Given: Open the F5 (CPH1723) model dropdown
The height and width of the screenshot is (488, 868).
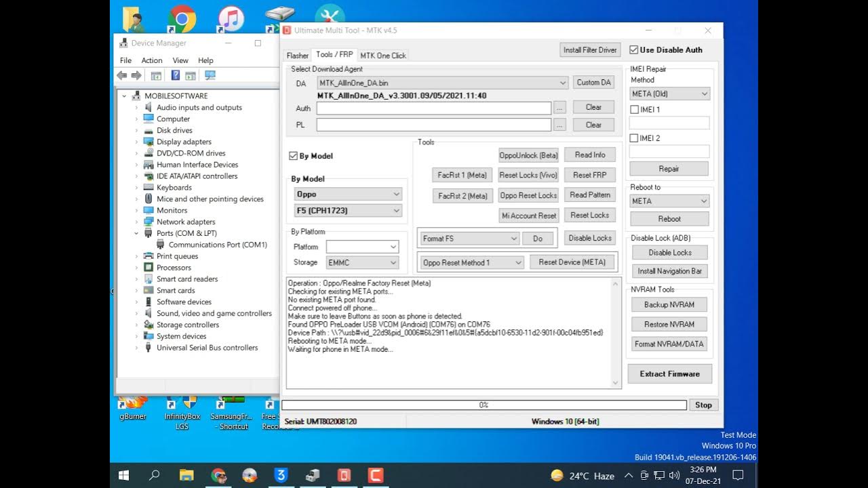Looking at the screenshot, I should (348, 211).
